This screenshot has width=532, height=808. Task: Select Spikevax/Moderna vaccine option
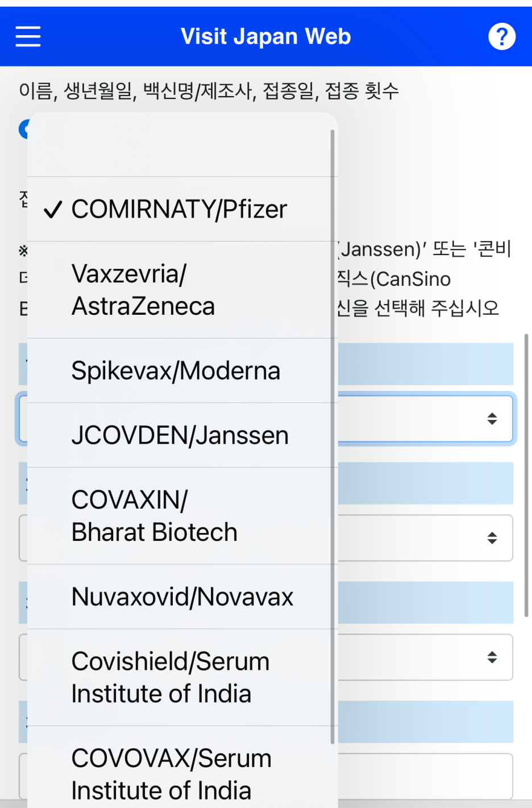(x=182, y=370)
